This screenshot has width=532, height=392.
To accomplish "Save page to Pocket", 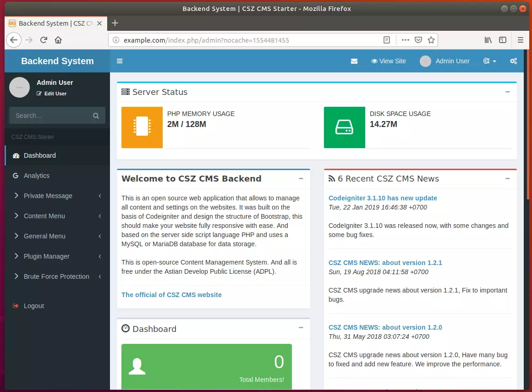I will click(x=418, y=40).
